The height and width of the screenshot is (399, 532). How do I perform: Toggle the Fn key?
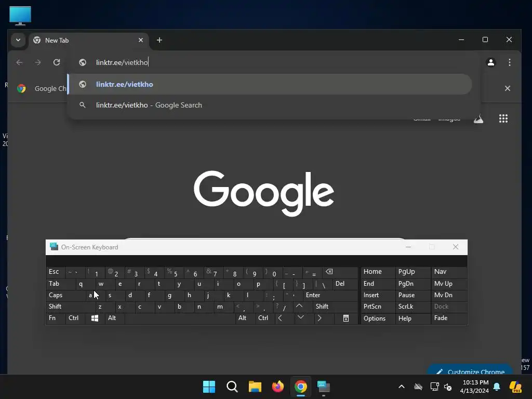click(56, 318)
